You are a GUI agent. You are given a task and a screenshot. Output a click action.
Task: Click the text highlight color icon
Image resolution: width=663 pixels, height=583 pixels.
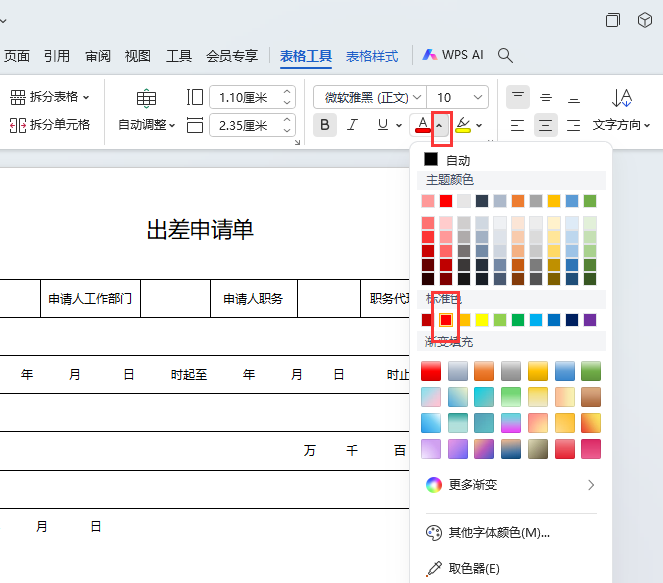tap(463, 125)
